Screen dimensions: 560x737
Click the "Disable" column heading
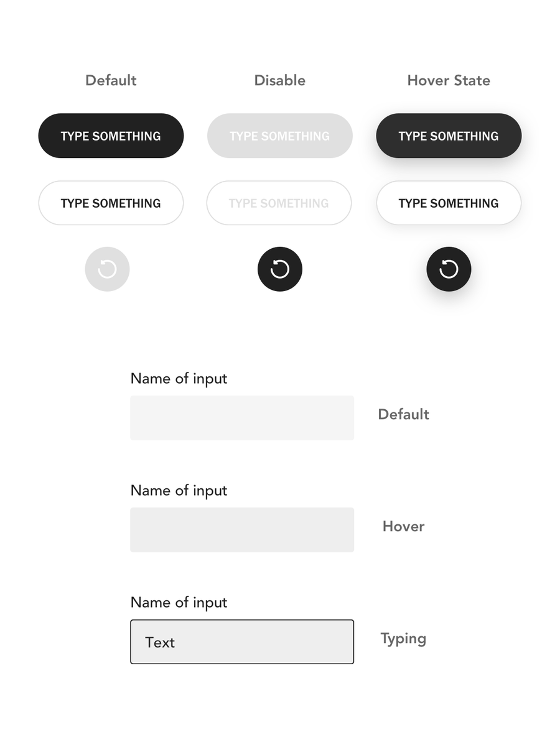(x=280, y=80)
